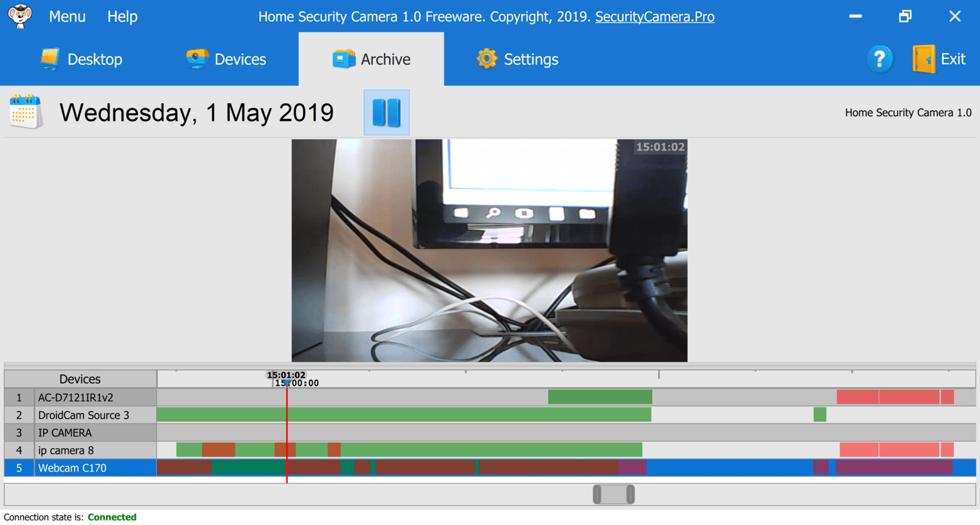Click the camera video preview image
This screenshot has height=525, width=980.
point(489,250)
